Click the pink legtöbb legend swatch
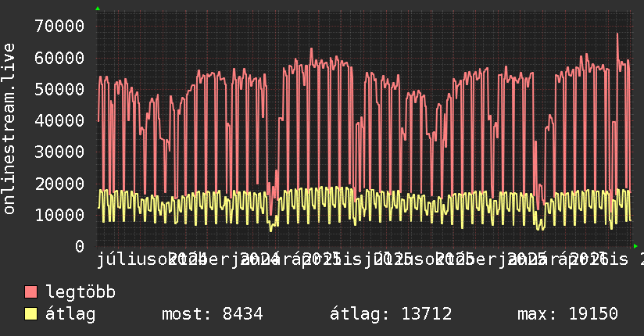This screenshot has height=336, width=644. coord(30,292)
